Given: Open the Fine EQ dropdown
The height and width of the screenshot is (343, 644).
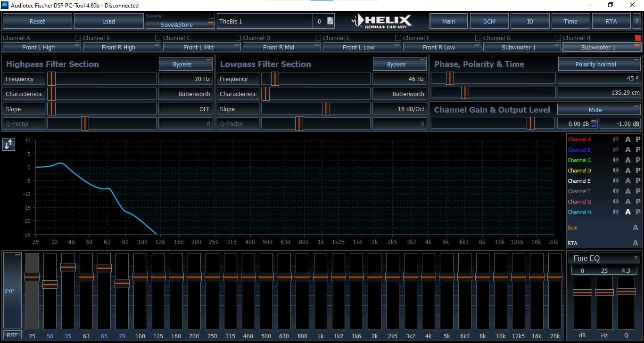Looking at the screenshot, I should click(605, 258).
